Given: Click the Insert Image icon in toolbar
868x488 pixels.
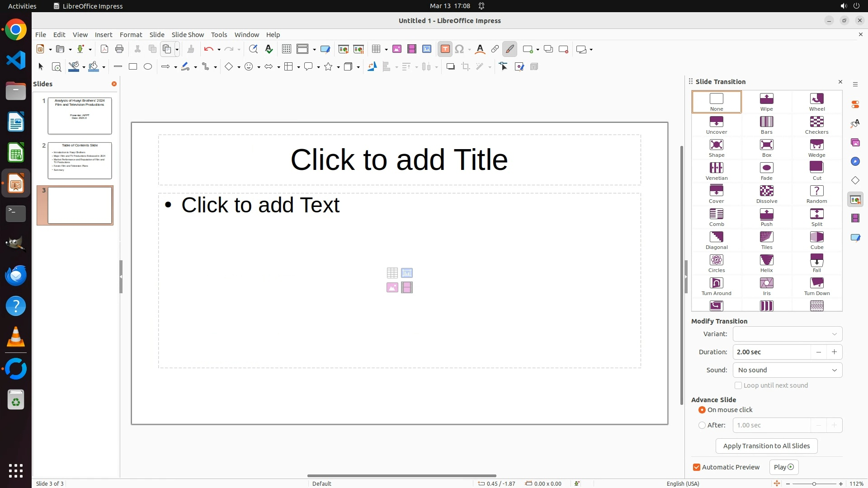Looking at the screenshot, I should (x=396, y=49).
